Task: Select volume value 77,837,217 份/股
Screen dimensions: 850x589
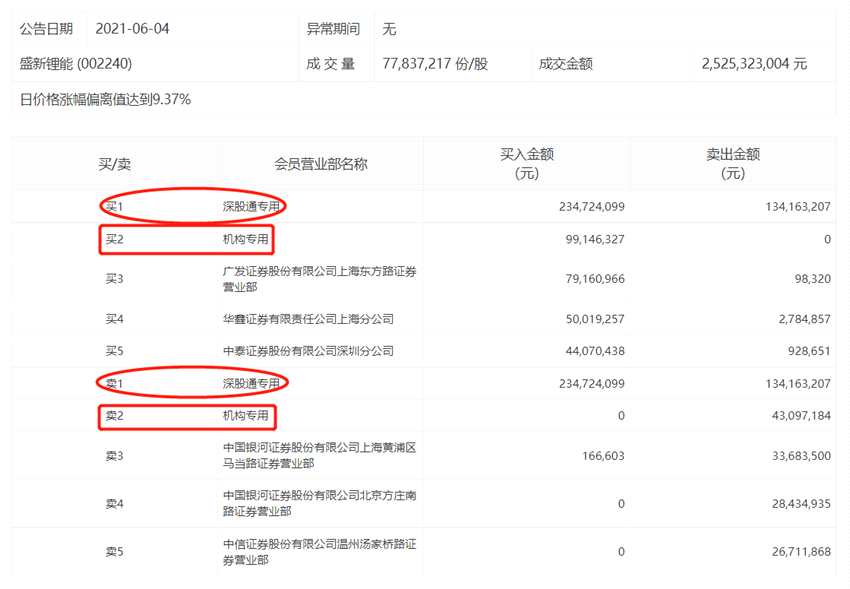Action: click(x=435, y=63)
